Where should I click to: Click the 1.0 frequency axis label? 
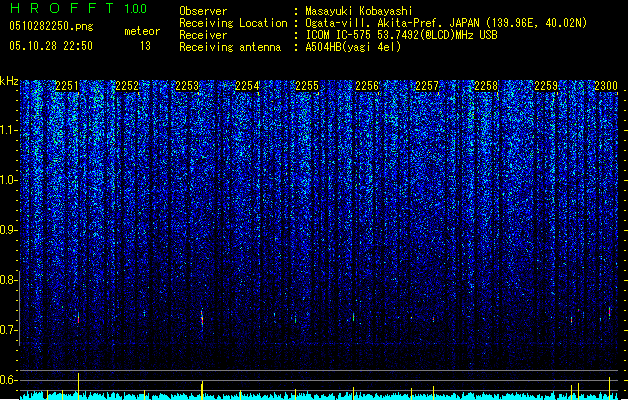tap(8, 180)
